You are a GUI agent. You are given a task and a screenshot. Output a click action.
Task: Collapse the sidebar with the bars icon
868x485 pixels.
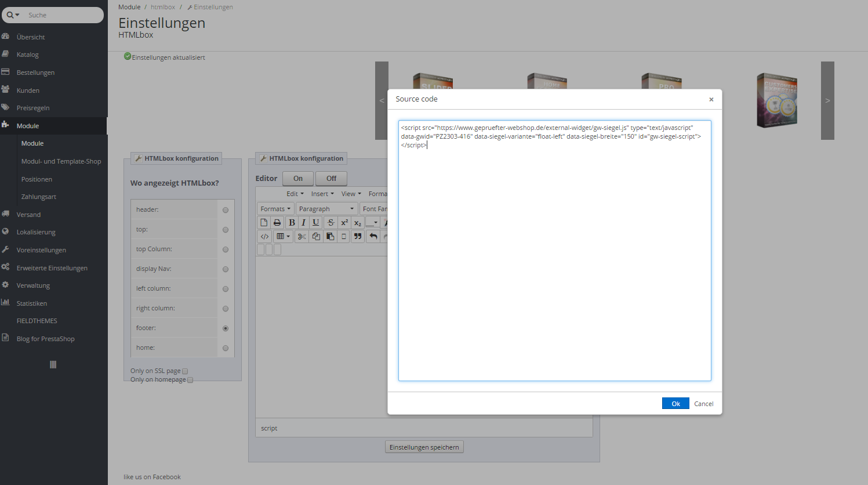(x=53, y=364)
